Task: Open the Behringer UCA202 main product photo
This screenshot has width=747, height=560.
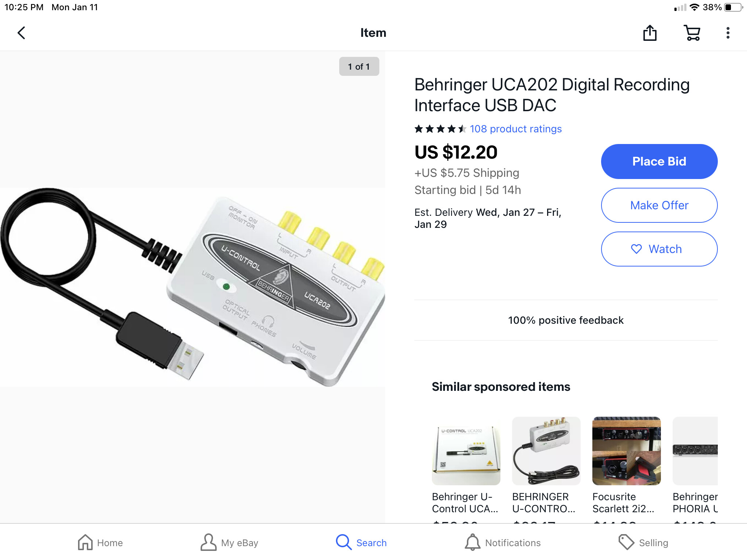Action: (192, 287)
